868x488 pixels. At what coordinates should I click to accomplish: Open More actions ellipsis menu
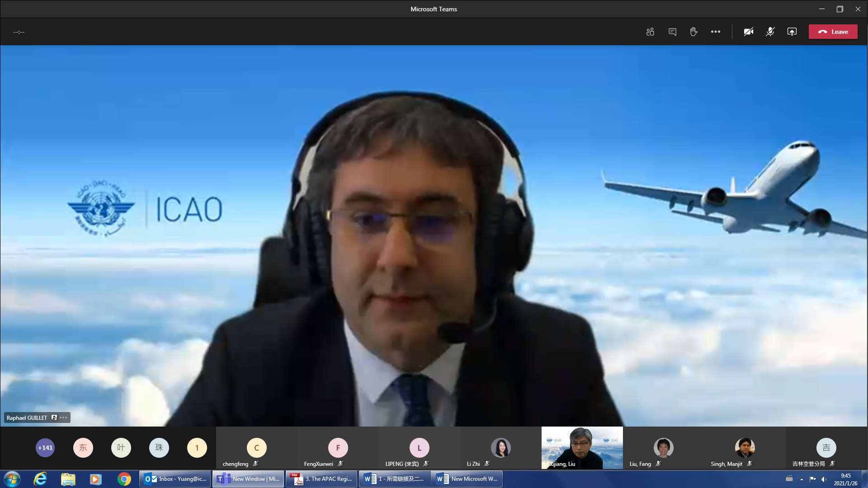[x=715, y=32]
